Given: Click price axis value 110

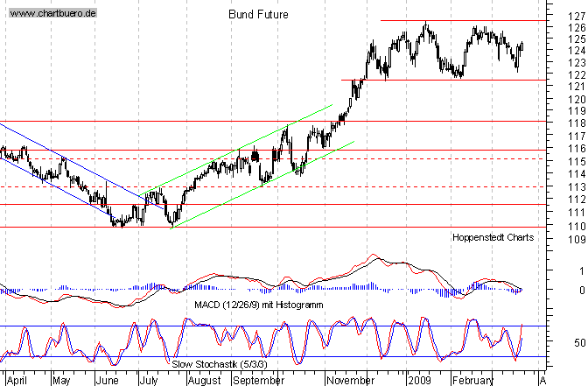Looking at the screenshot, I should click(577, 226).
